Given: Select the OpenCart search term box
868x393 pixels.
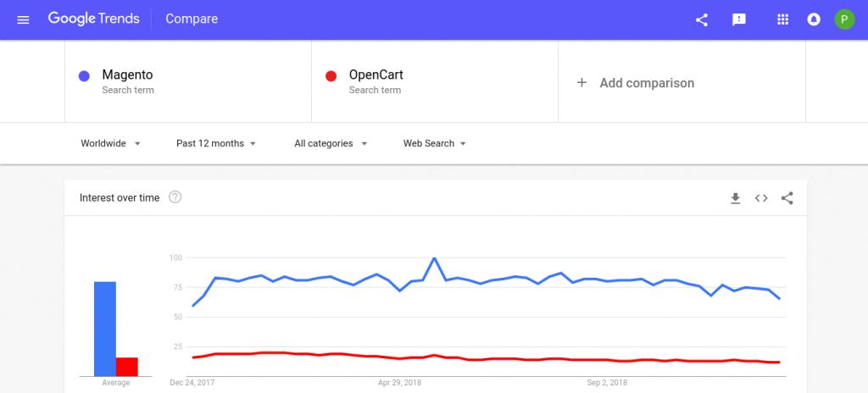Looking at the screenshot, I should (435, 81).
